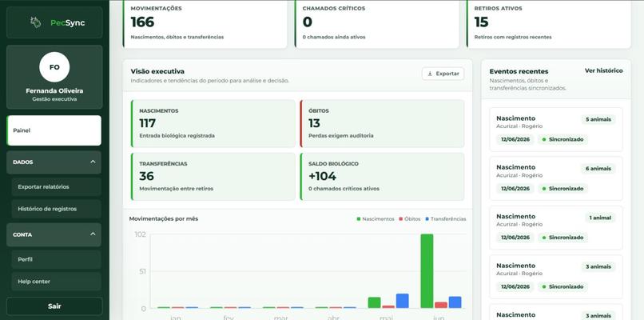
Task: Open the Nascimento event with 1 animal
Action: [x=556, y=227]
